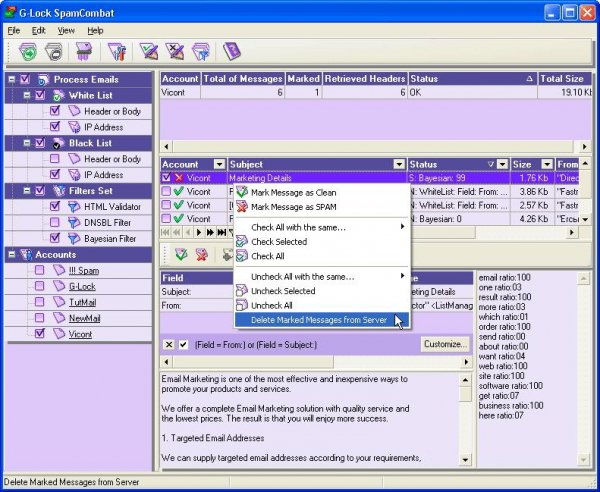The width and height of the screenshot is (600, 492).
Task: Open the Subject column filter dropdown
Action: pyautogui.click(x=399, y=165)
